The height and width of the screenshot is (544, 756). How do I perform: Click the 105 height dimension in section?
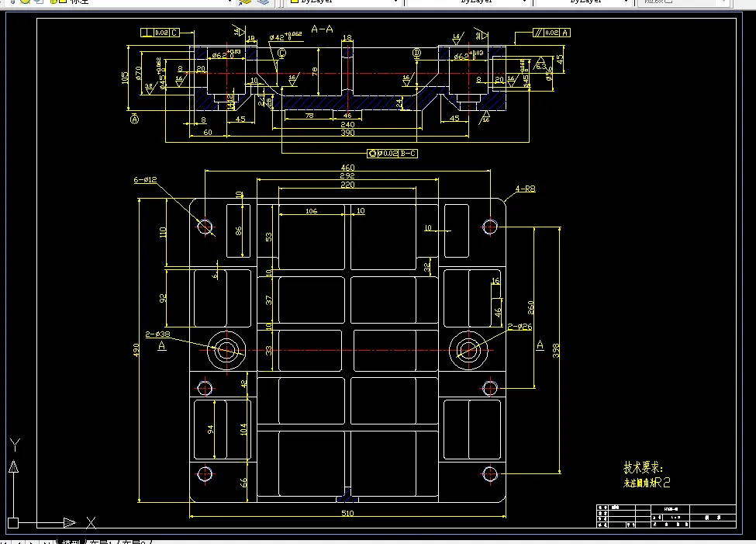coord(125,78)
